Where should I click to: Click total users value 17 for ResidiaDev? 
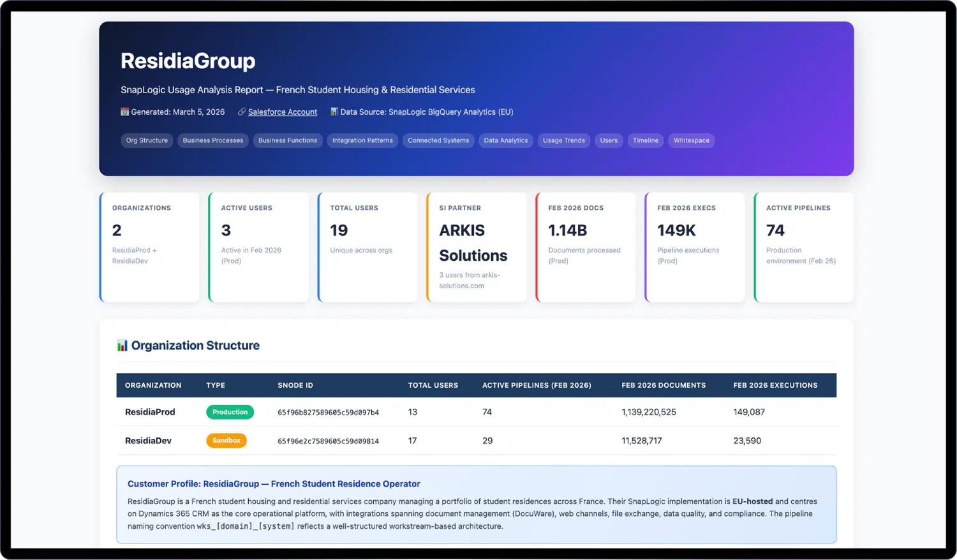[413, 441]
